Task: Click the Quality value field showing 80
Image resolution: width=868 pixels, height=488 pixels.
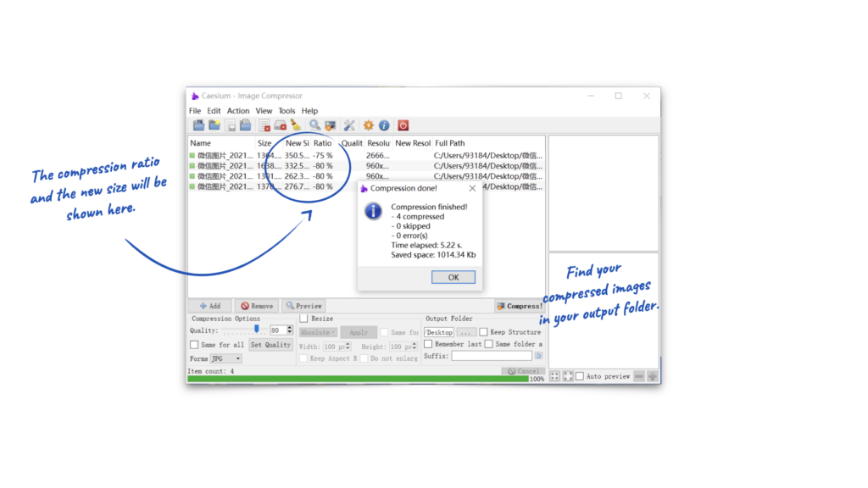Action: point(278,330)
